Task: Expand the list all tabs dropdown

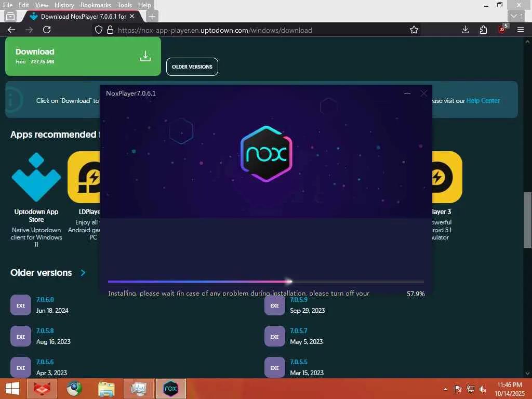Action: tap(517, 16)
